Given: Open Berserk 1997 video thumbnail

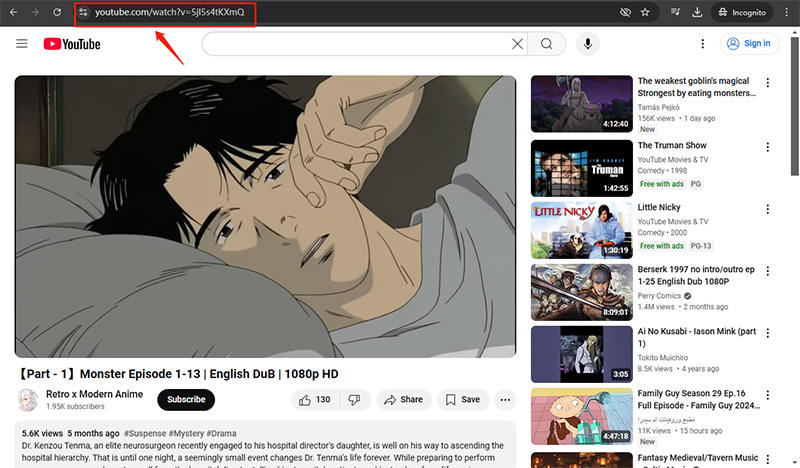Looking at the screenshot, I should tap(582, 292).
